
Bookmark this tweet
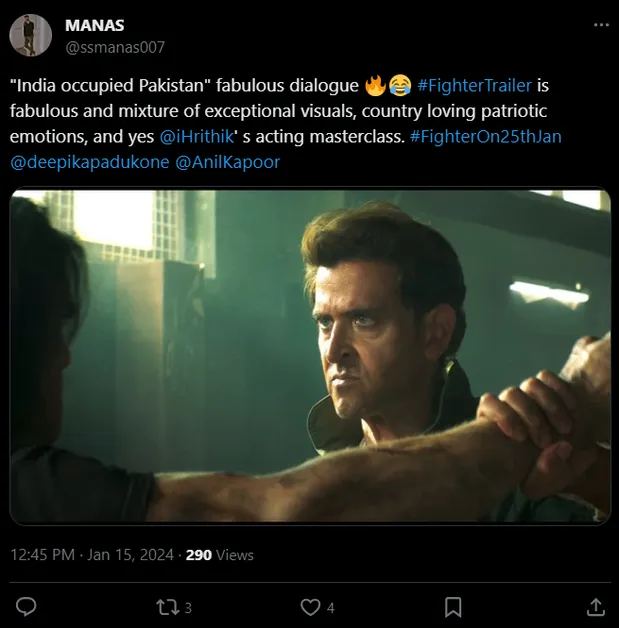click(x=453, y=607)
